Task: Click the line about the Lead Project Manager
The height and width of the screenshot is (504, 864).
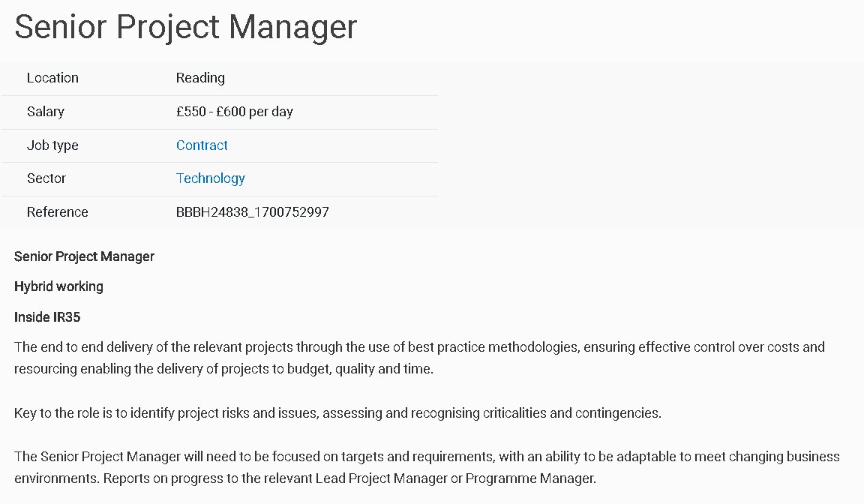Action: [x=305, y=478]
